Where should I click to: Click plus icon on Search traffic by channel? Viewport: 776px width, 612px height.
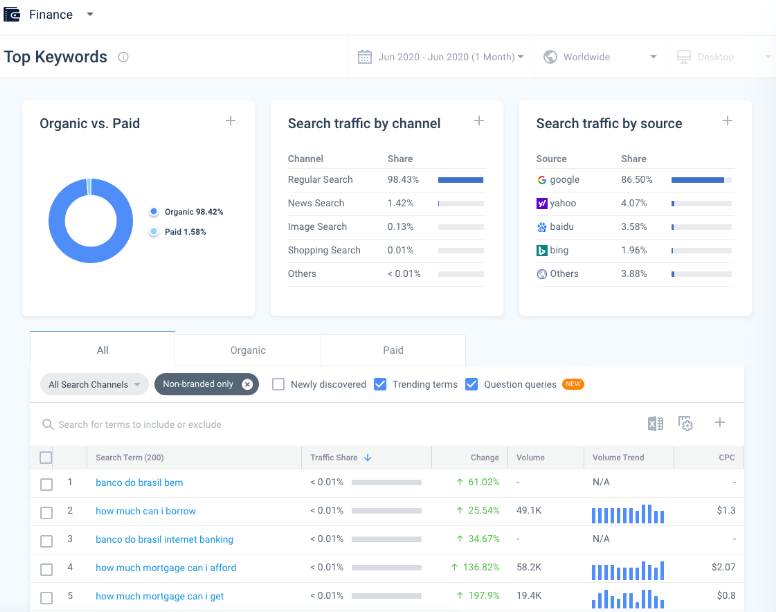tap(479, 121)
